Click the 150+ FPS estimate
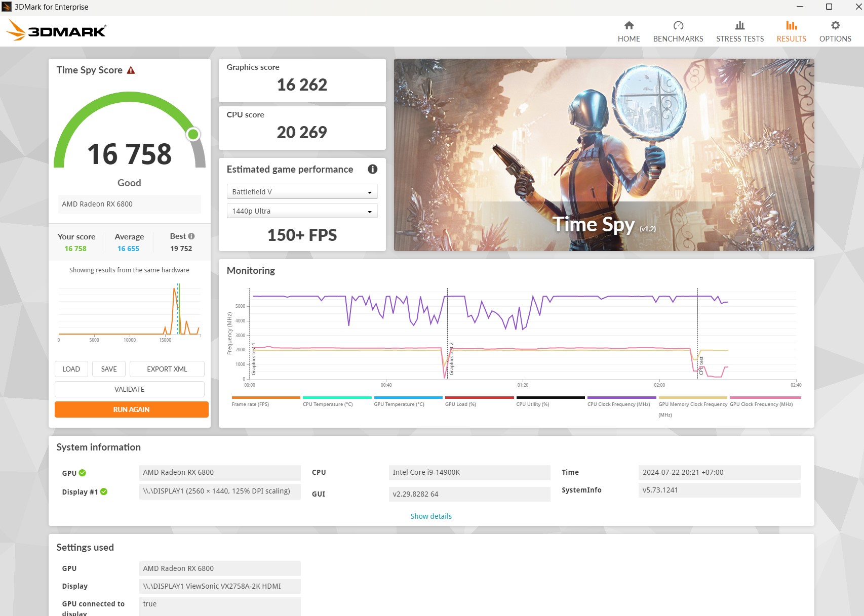 pyautogui.click(x=302, y=235)
